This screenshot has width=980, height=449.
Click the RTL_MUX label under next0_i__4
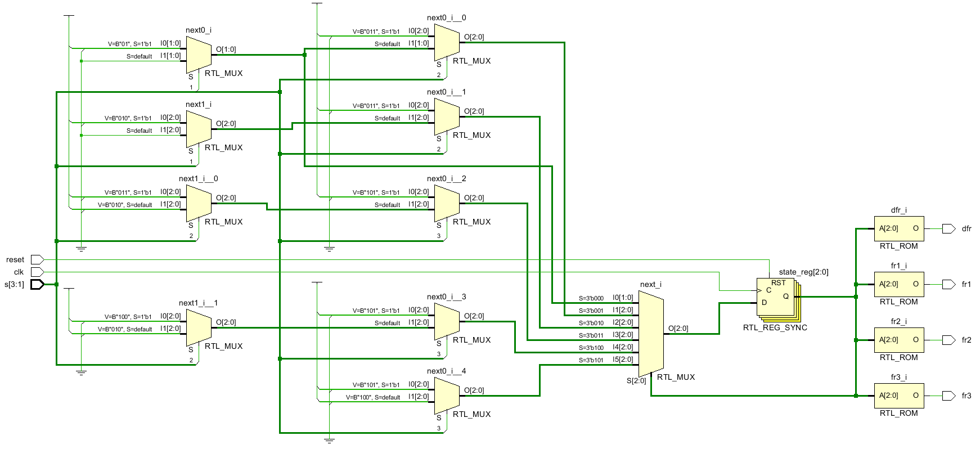click(472, 415)
